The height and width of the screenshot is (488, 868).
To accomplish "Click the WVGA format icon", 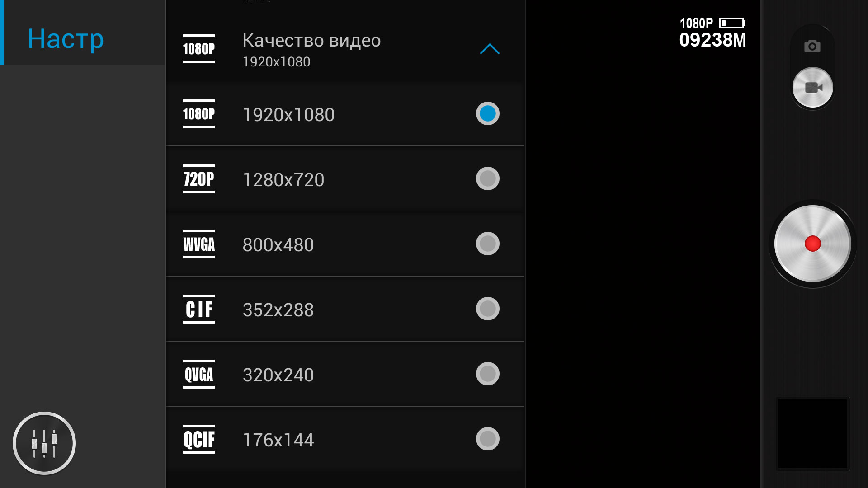I will pos(199,244).
